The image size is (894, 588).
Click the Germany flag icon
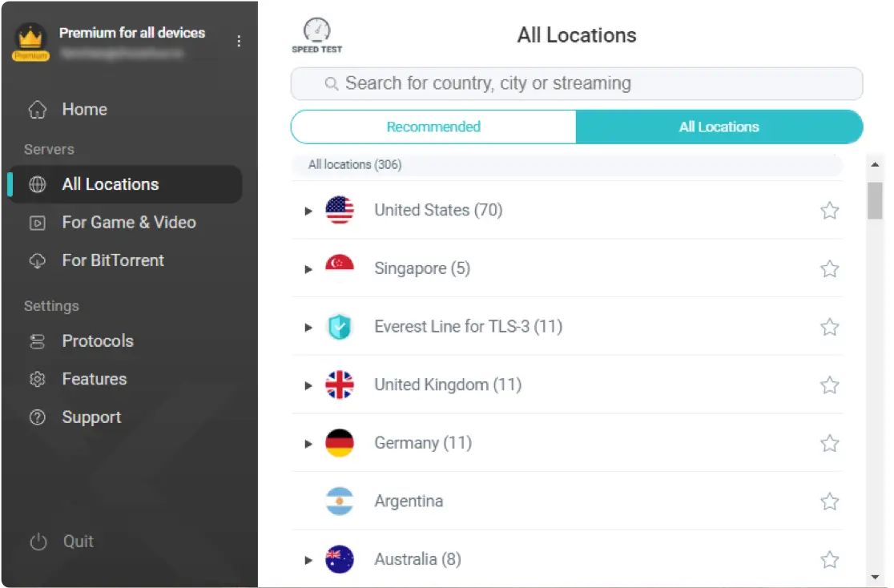coord(339,443)
